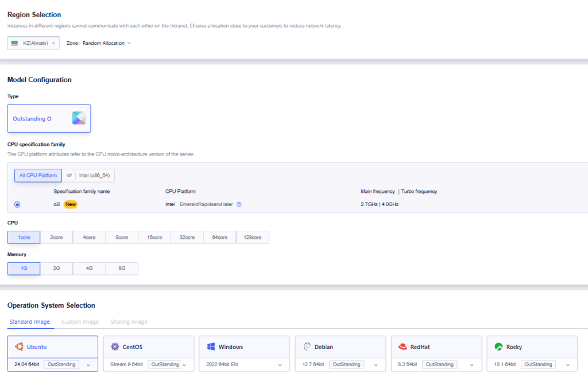
Task: Click the Intel chip icon in CPU platform filter
Action: (x=69, y=175)
